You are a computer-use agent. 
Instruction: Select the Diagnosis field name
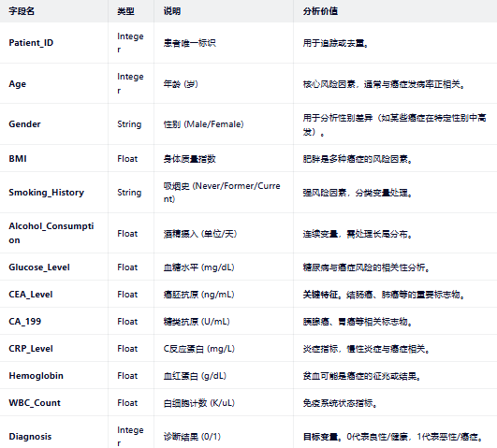[x=30, y=437]
